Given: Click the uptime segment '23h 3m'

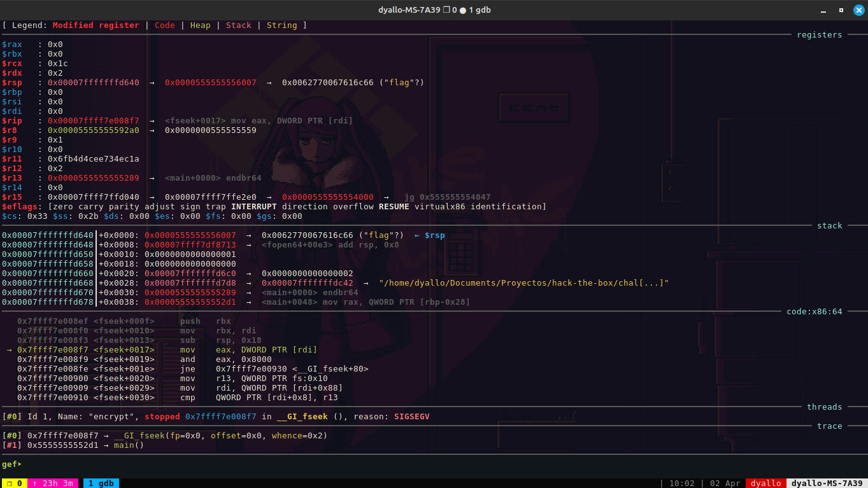Looking at the screenshot, I should (x=53, y=484).
